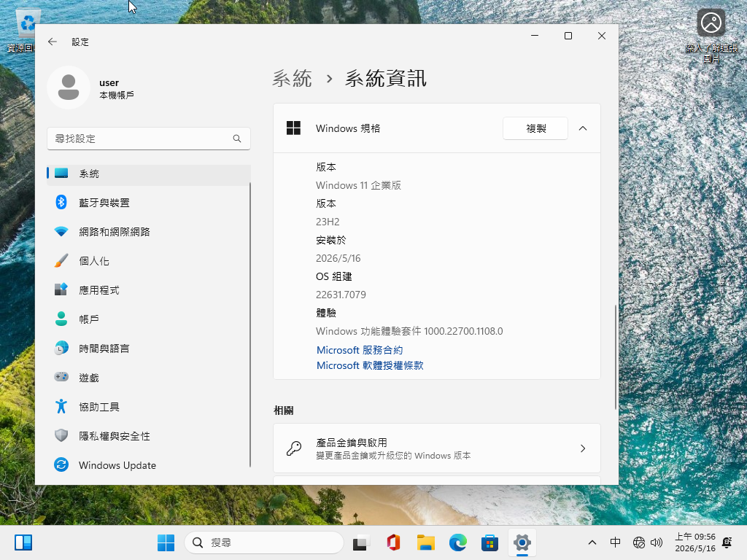
Task: Open the paintbrush icon for 個人化
Action: click(61, 261)
